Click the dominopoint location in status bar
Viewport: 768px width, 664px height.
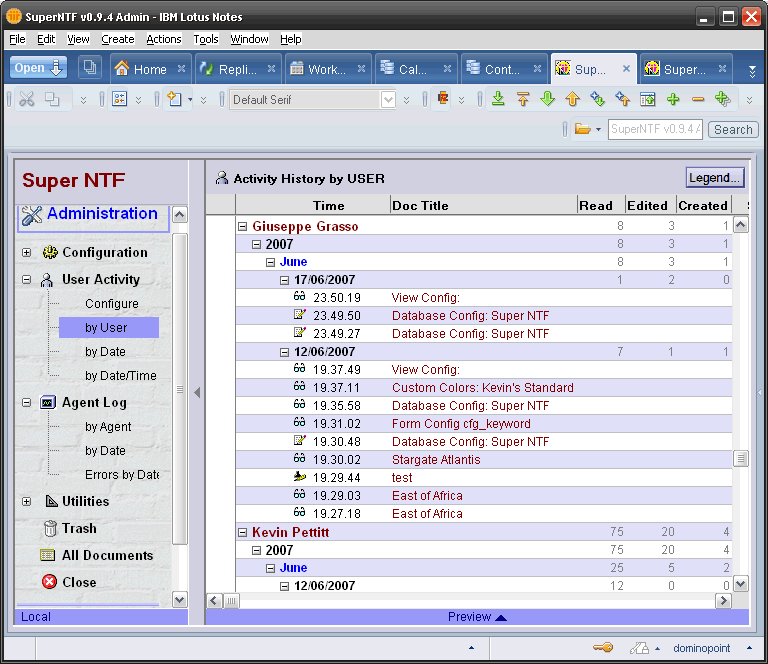pyautogui.click(x=701, y=648)
